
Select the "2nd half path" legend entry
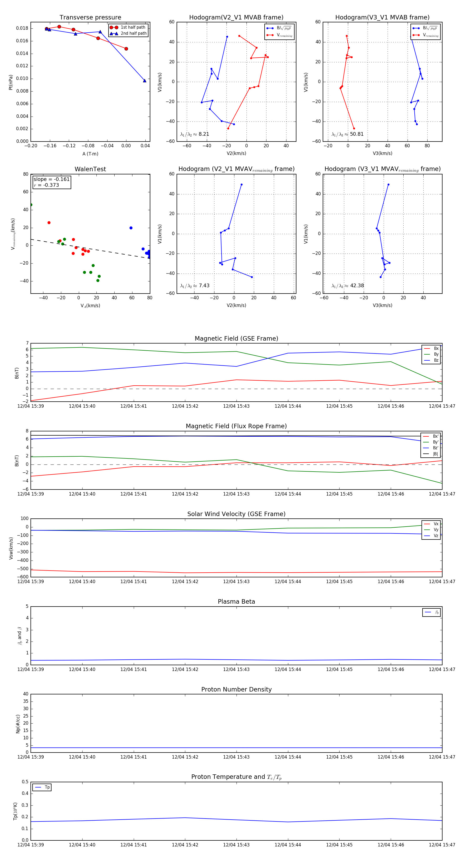128,33
